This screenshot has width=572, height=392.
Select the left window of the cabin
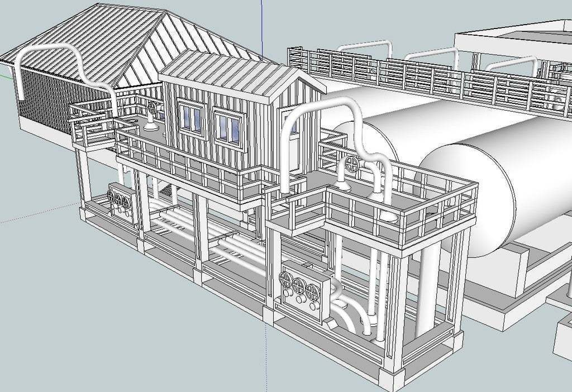(x=190, y=117)
